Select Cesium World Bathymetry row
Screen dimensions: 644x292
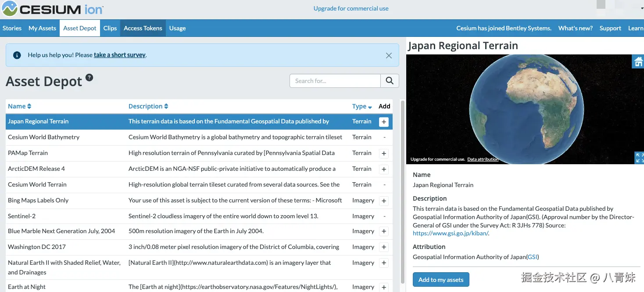pos(199,137)
